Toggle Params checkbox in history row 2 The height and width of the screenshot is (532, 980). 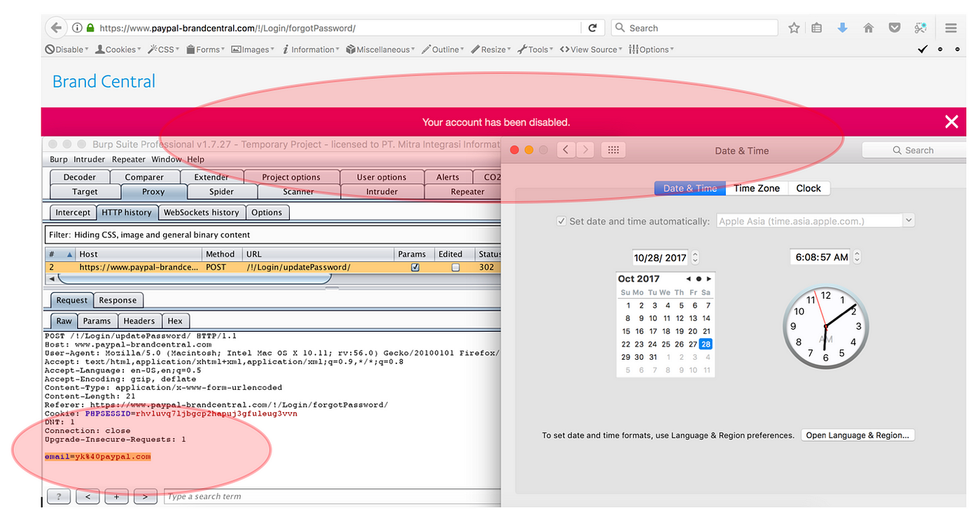coord(415,267)
